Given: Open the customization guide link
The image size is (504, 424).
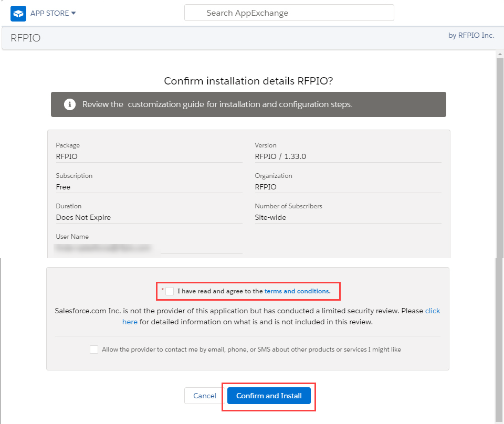Looking at the screenshot, I should (166, 104).
